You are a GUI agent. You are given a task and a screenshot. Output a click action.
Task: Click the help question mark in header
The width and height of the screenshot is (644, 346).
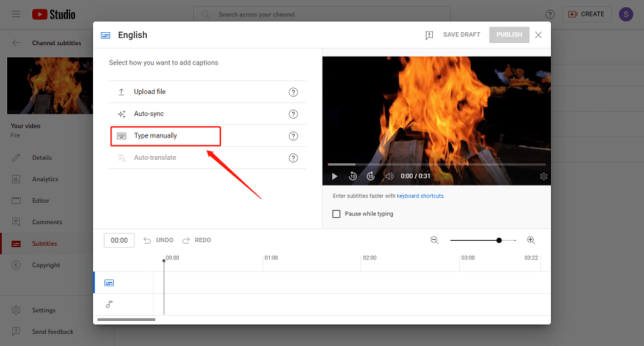550,14
